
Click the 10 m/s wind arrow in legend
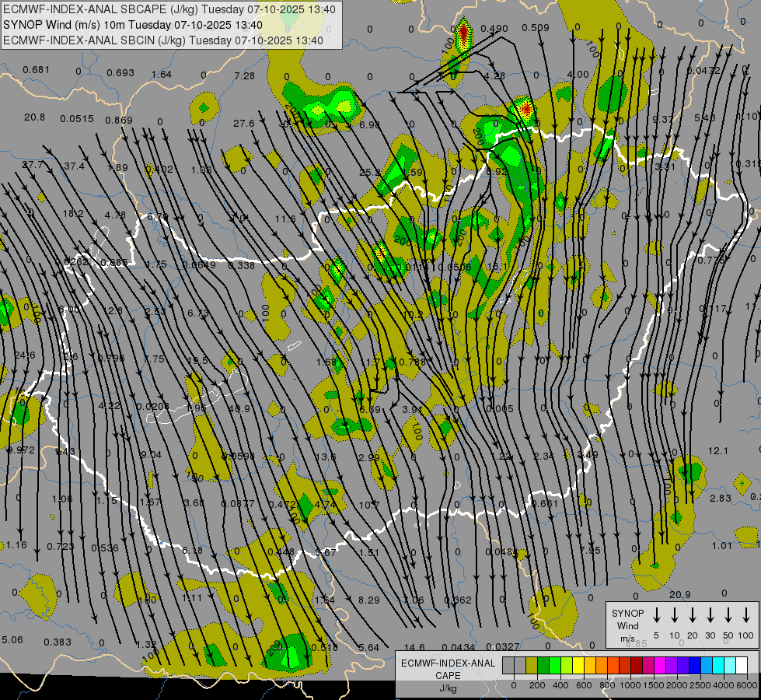coord(674,615)
